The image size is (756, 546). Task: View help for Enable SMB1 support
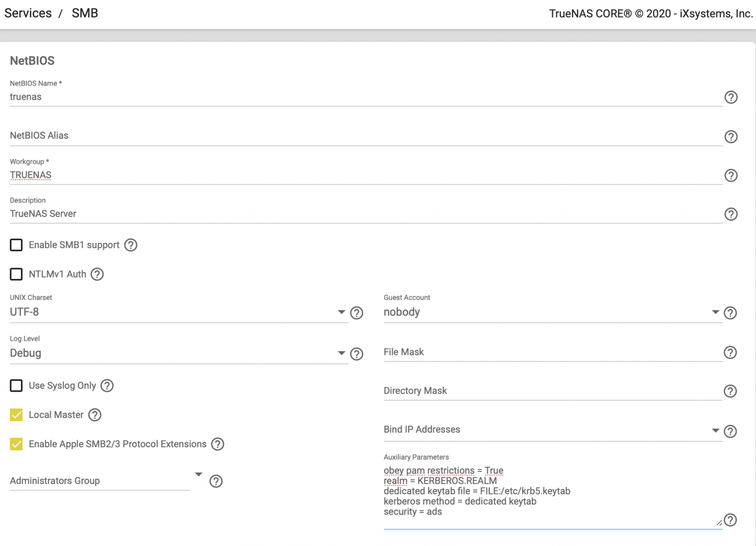click(131, 245)
